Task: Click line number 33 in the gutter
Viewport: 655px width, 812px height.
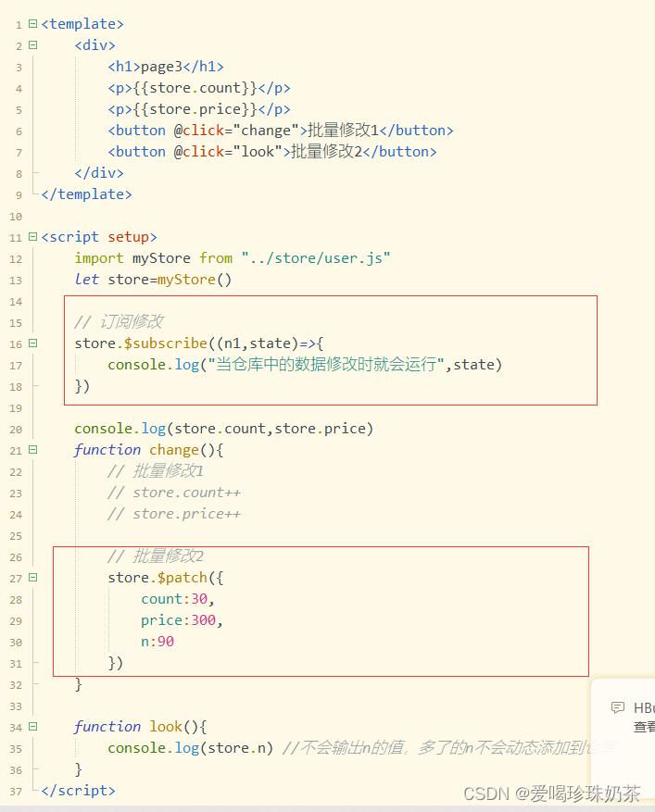Action: point(16,706)
